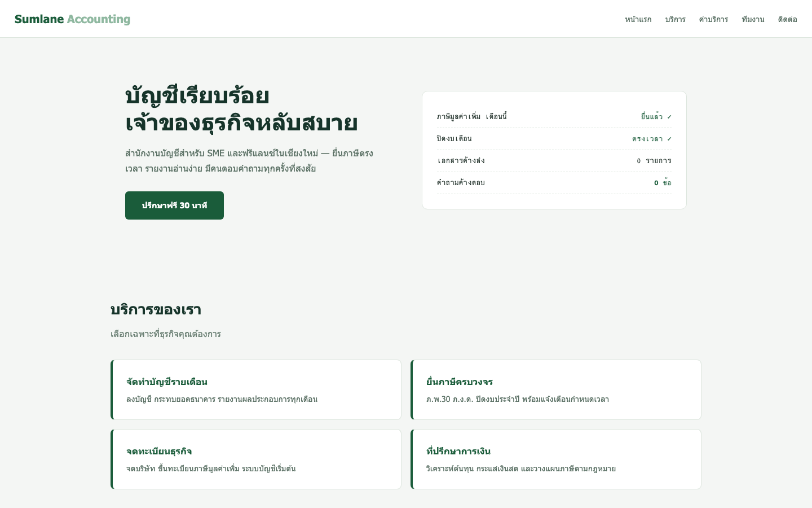Click the เลือกเฉพาะที่ธุรกิจคุณต้องการ subtitle

point(166,334)
